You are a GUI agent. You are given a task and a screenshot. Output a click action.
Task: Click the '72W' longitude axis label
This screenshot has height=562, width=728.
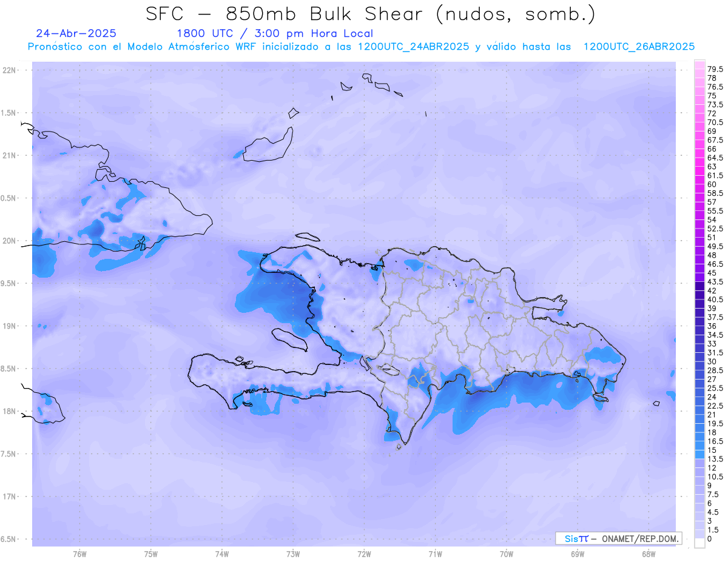pos(364,554)
